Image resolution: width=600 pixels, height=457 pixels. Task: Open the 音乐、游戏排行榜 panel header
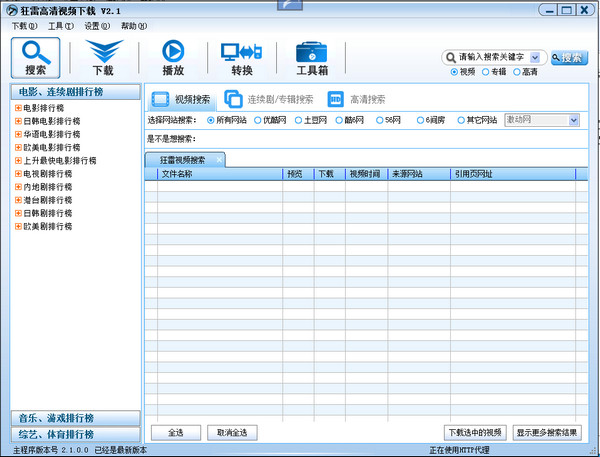75,418
